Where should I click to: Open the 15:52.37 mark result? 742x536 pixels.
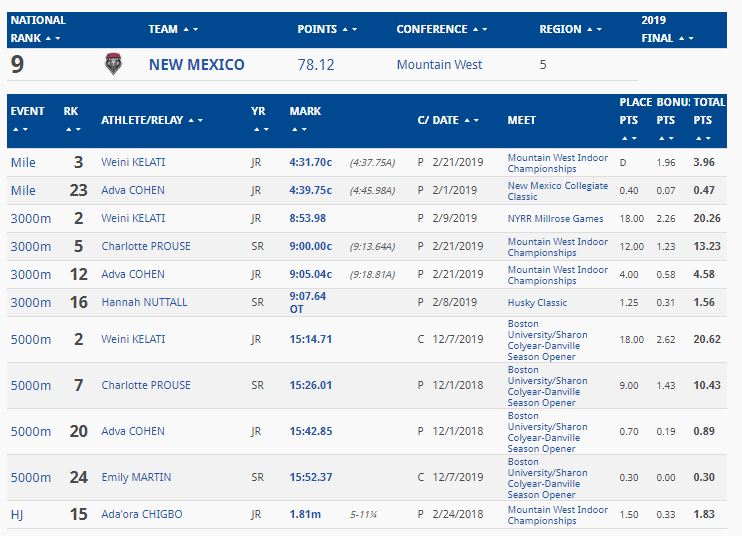click(x=310, y=477)
